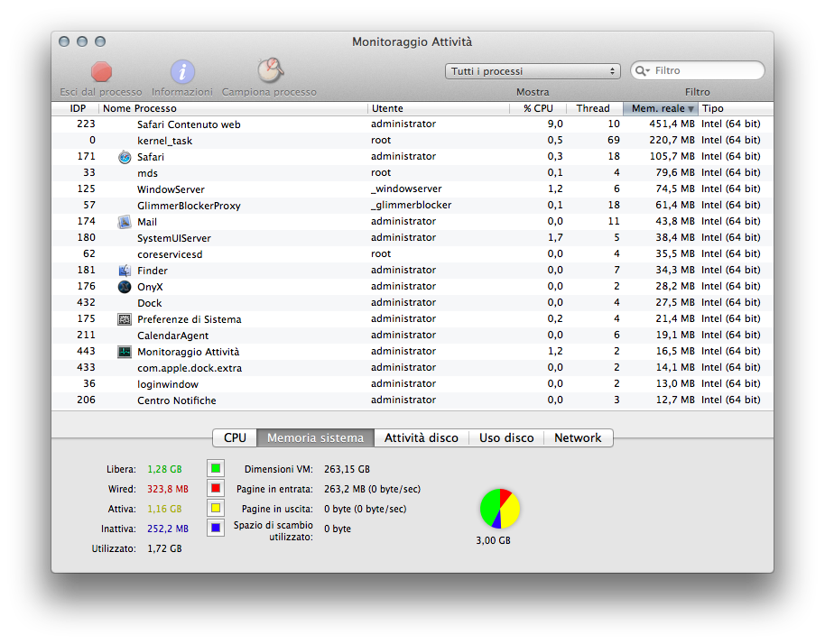Viewport: 825px width, 644px height.
Task: Click the _glimmerblocker user cell
Action: pyautogui.click(x=411, y=205)
